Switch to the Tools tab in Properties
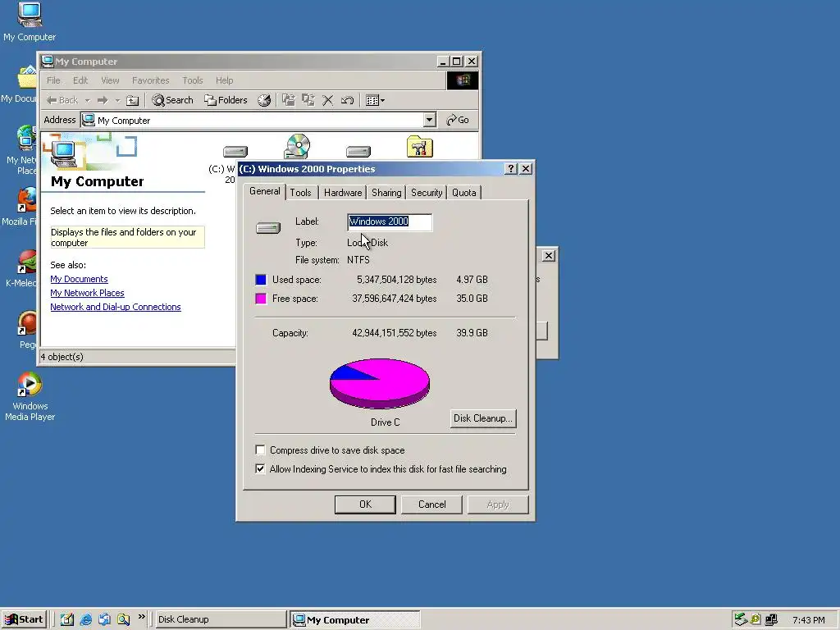 [300, 192]
